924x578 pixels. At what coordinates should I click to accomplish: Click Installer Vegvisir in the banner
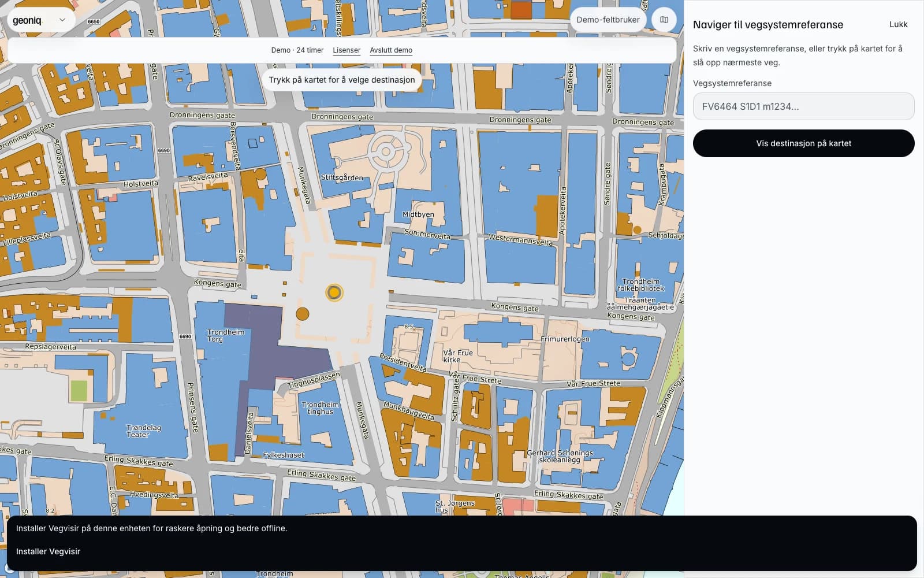click(48, 551)
